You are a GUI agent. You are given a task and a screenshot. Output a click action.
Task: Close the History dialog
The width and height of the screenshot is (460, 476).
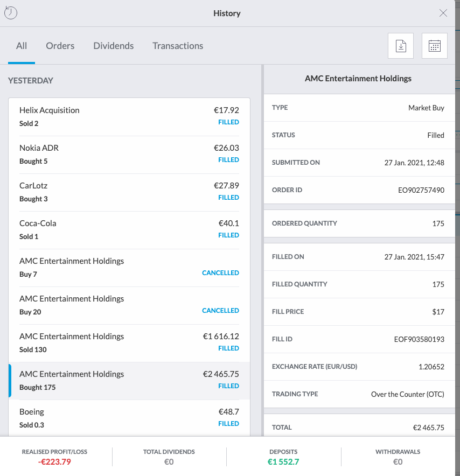click(x=443, y=13)
